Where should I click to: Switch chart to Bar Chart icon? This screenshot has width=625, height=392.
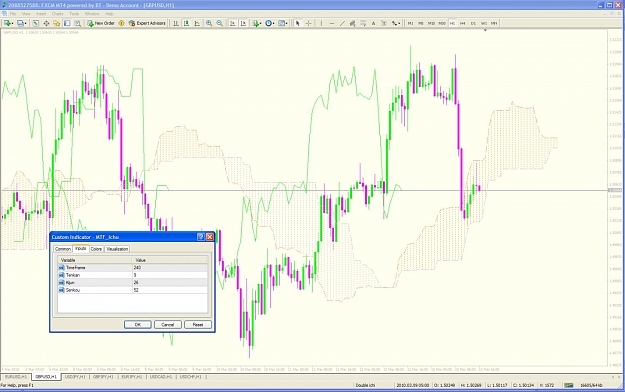click(176, 24)
